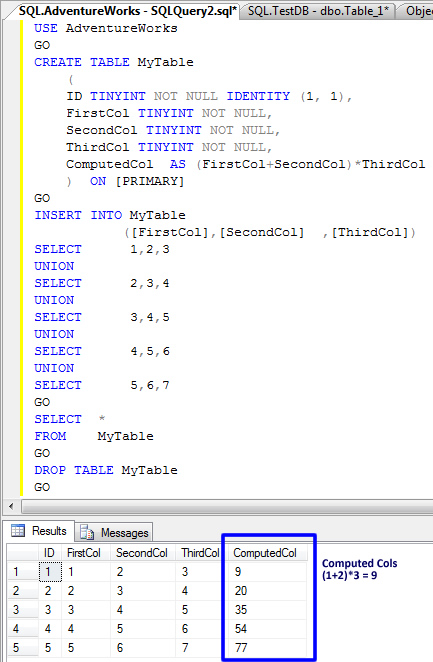
Task: Switch to SQL.AdventureWorks - SQLQuery2.sql tab
Action: [x=127, y=10]
